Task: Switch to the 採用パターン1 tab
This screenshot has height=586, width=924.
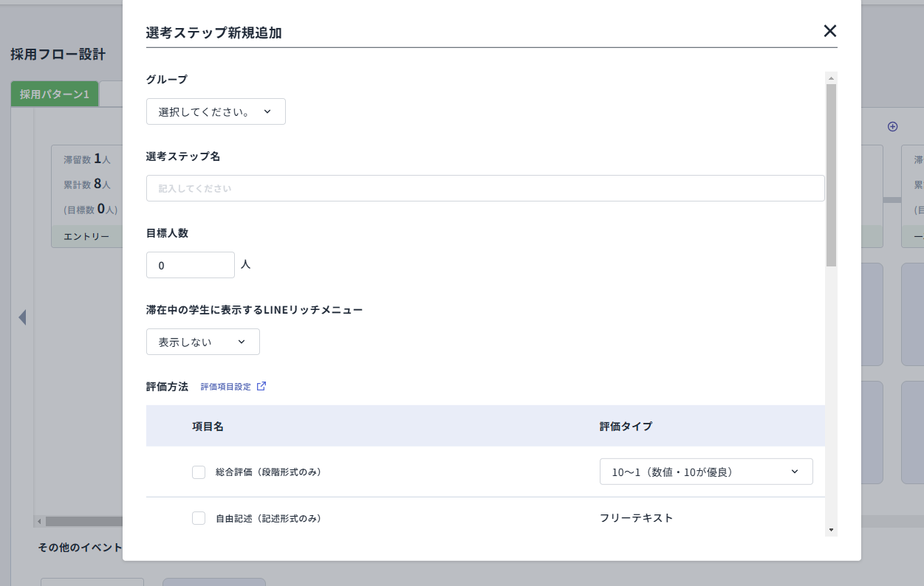Action: [x=54, y=93]
